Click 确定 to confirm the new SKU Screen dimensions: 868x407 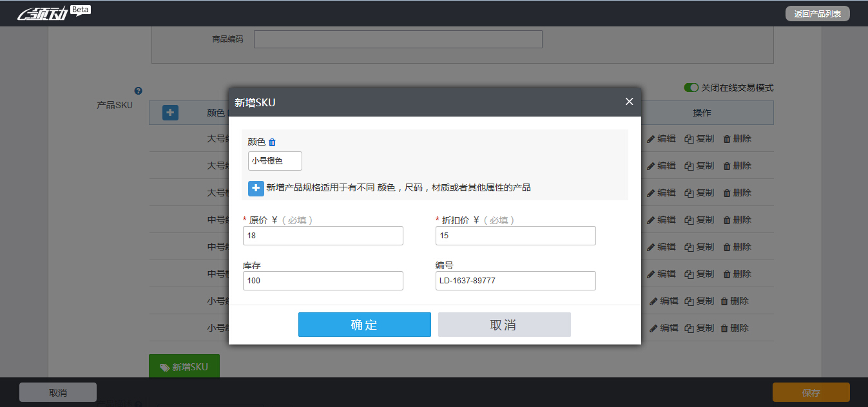click(364, 324)
